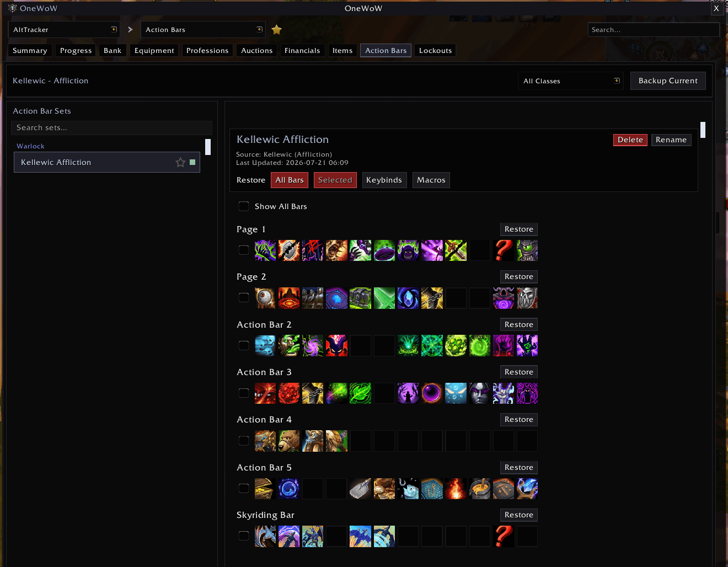Click the green leaf icon on Action Bar 3
Viewport: 728px width, 567px height.
(x=360, y=393)
